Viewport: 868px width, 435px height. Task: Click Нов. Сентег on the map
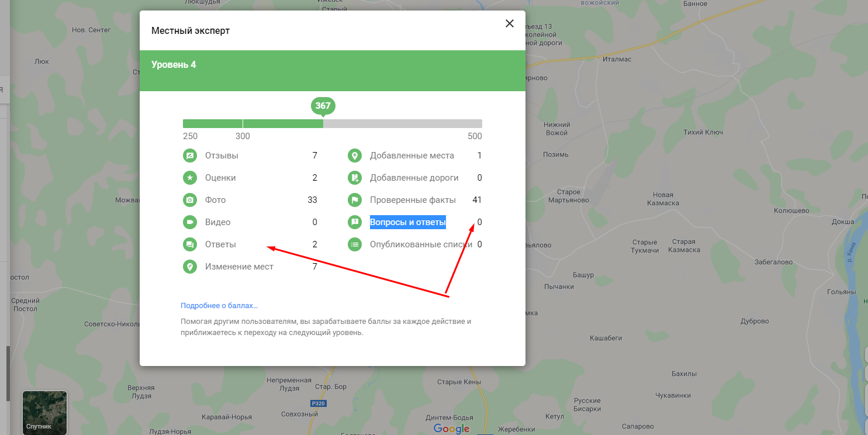point(91,29)
